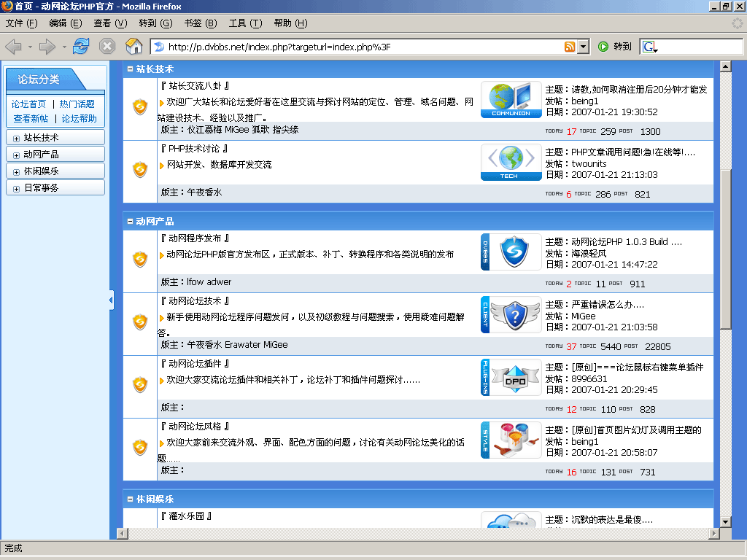Collapse the 休闲娱乐 category header

coord(130,499)
